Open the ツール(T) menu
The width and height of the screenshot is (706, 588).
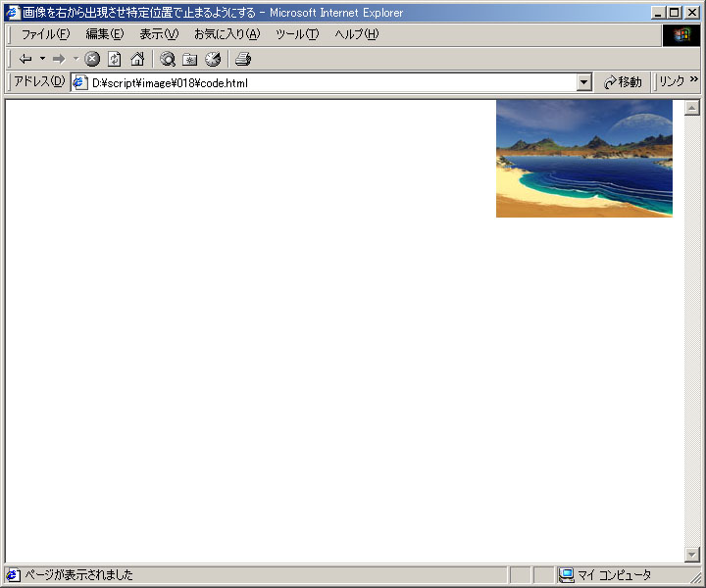click(x=297, y=34)
